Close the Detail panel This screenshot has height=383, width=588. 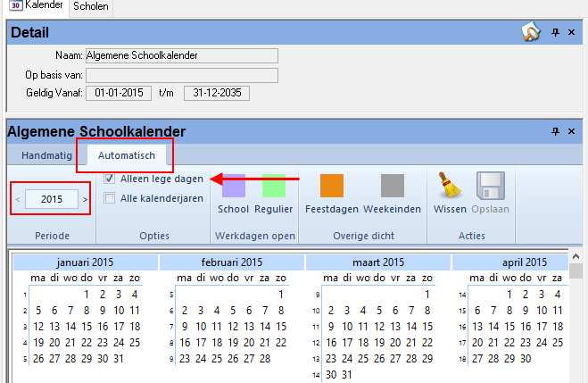572,33
